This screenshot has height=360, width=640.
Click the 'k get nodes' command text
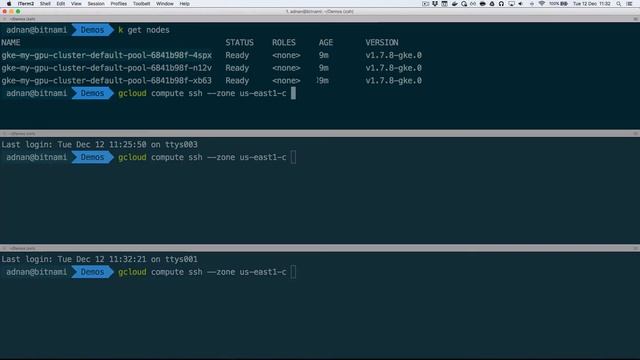144,30
